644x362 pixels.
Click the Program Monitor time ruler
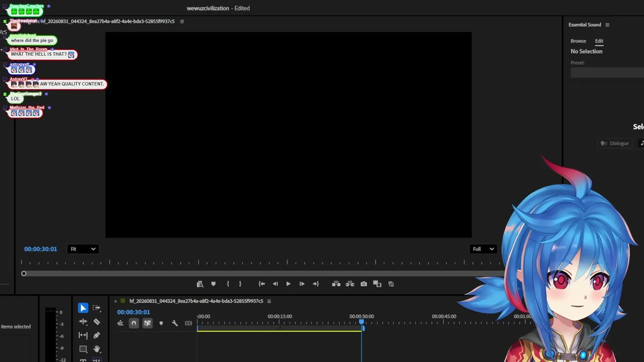coord(262,262)
